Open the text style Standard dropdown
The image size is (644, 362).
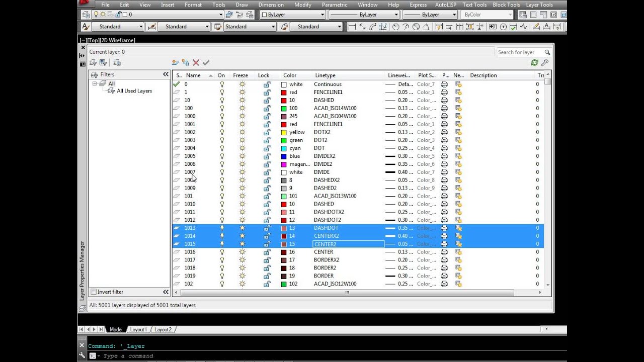pos(117,27)
